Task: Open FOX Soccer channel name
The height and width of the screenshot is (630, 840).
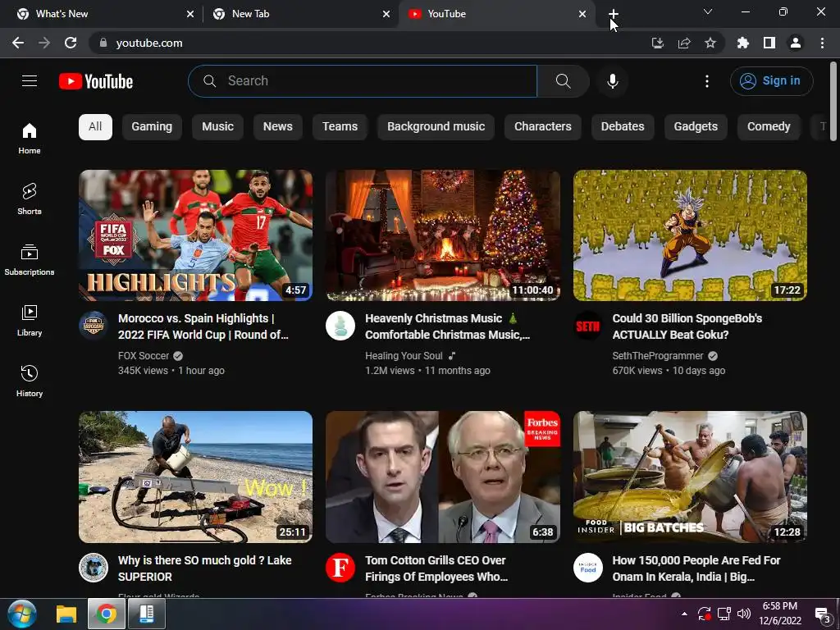Action: pyautogui.click(x=143, y=356)
